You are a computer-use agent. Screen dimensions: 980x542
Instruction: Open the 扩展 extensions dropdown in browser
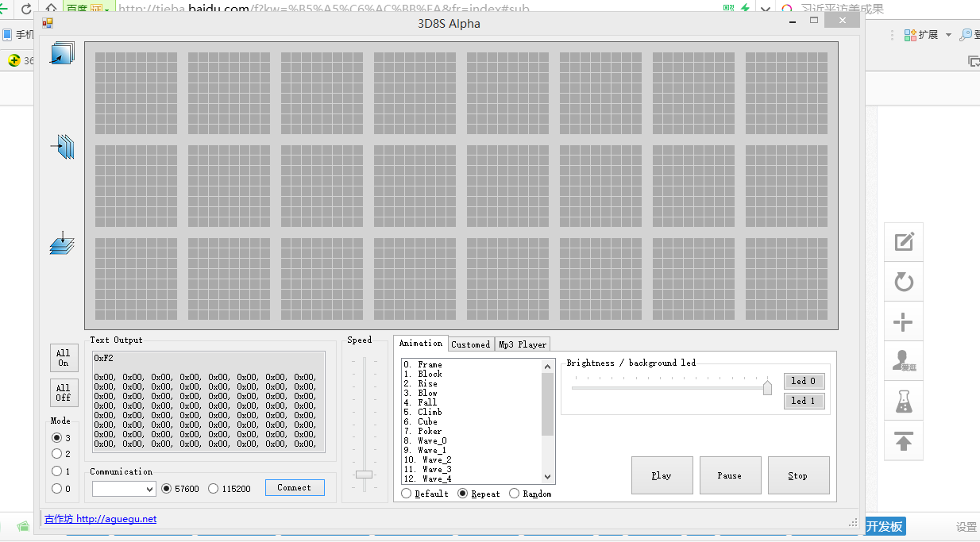tap(928, 35)
